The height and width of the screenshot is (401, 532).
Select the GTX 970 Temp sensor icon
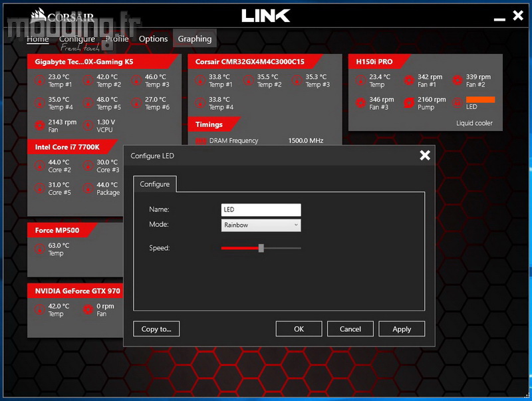40,310
